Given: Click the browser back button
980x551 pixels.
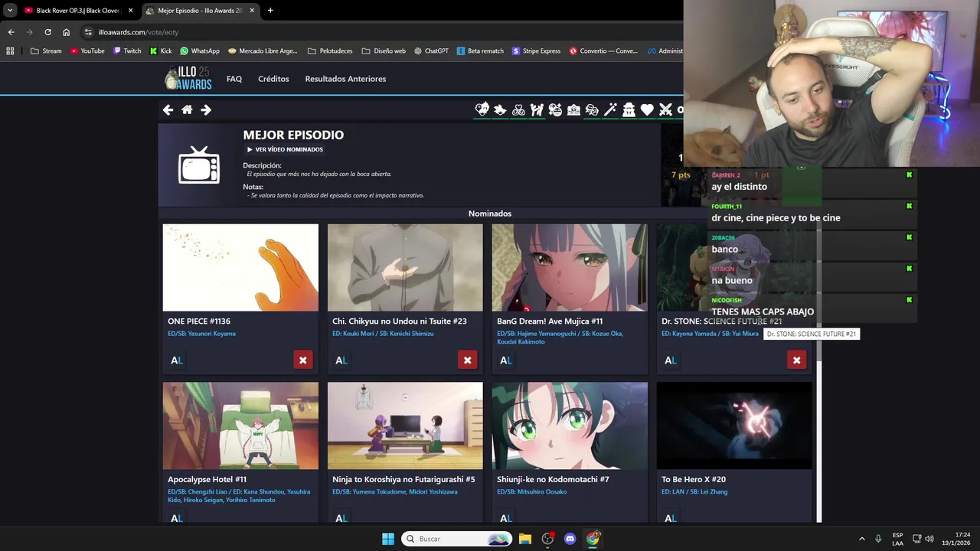Looking at the screenshot, I should point(11,32).
